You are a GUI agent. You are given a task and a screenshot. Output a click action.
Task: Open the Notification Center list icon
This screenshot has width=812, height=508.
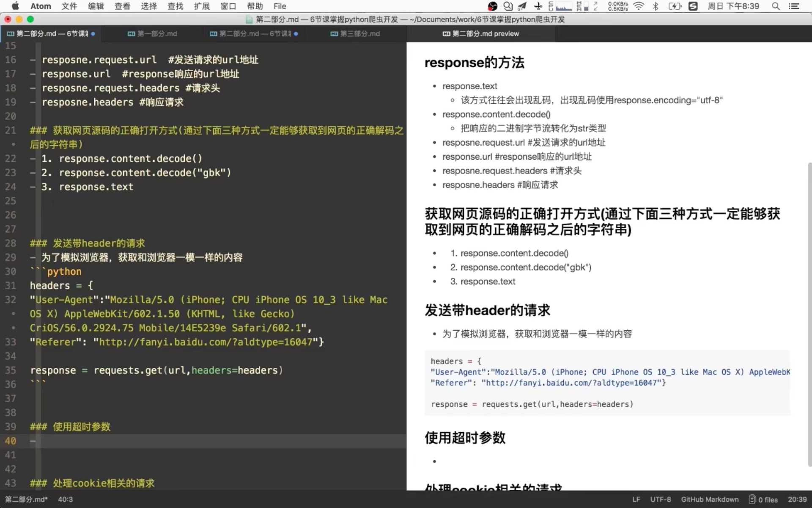[794, 6]
